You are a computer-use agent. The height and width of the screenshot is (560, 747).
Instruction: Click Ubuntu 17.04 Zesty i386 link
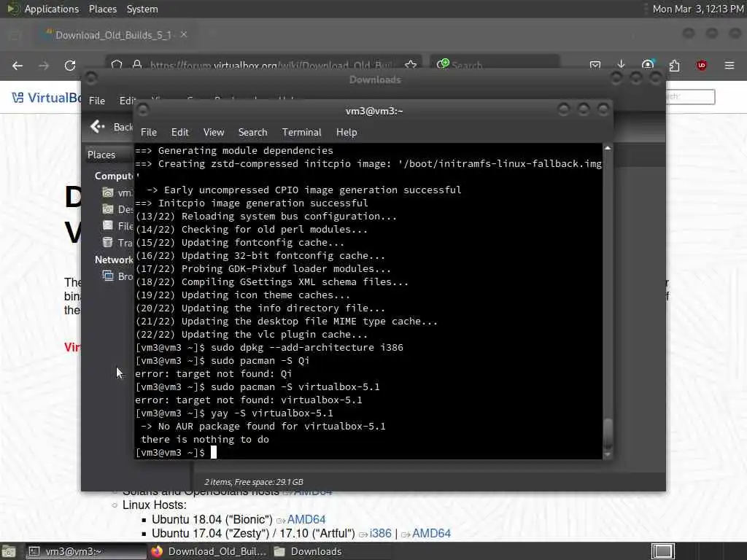380,533
